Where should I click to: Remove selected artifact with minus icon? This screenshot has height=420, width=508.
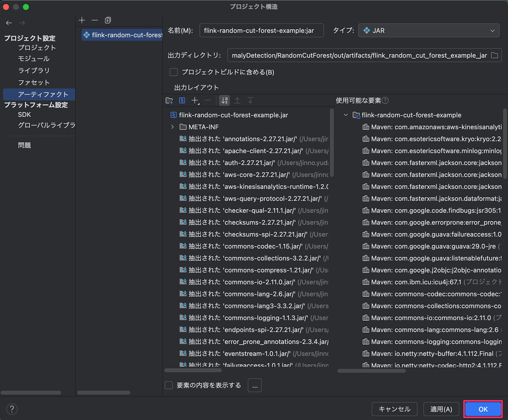pos(95,20)
